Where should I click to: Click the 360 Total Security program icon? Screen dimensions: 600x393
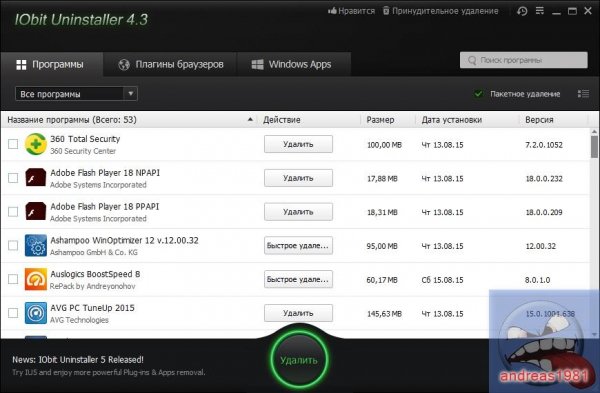pyautogui.click(x=36, y=144)
